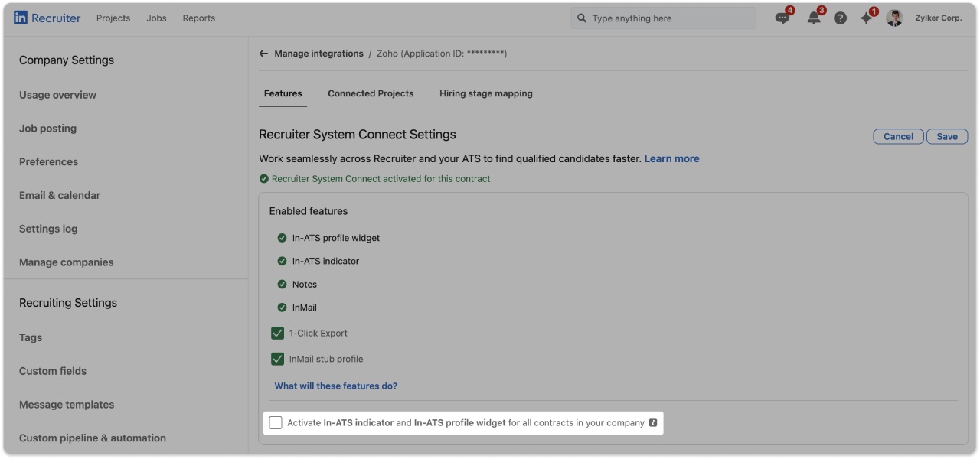Open Settings log

pos(48,229)
